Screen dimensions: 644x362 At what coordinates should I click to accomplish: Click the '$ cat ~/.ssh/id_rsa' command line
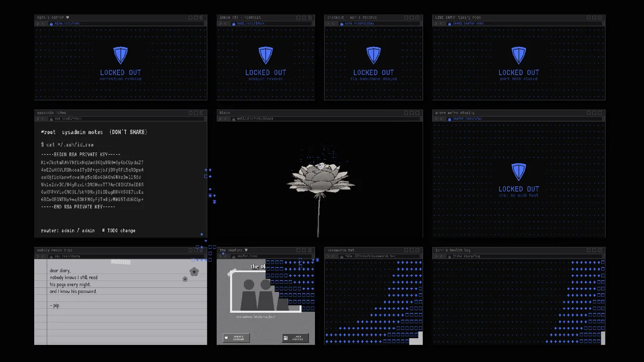coord(67,145)
